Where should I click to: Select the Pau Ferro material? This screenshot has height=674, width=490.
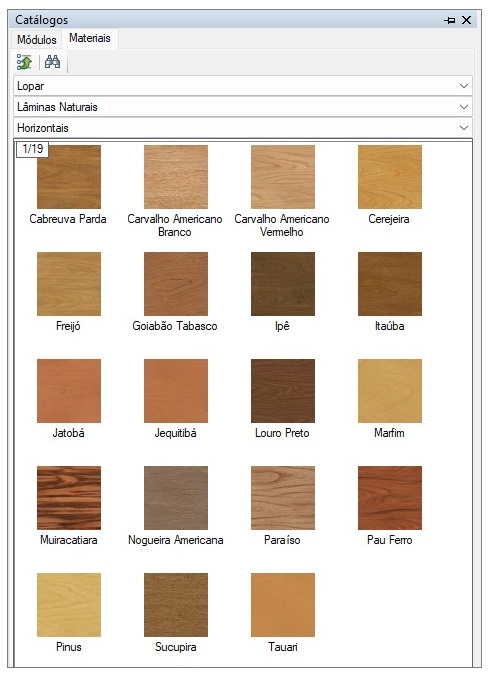coord(390,498)
